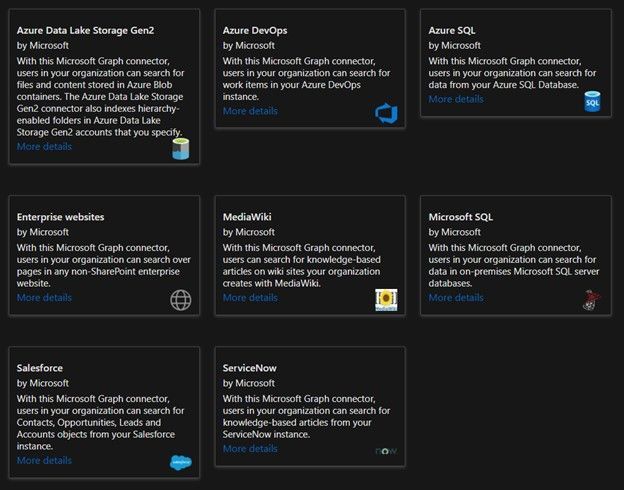
Task: Click the MediaWiki knowledge-based articles description
Action: pos(302,265)
